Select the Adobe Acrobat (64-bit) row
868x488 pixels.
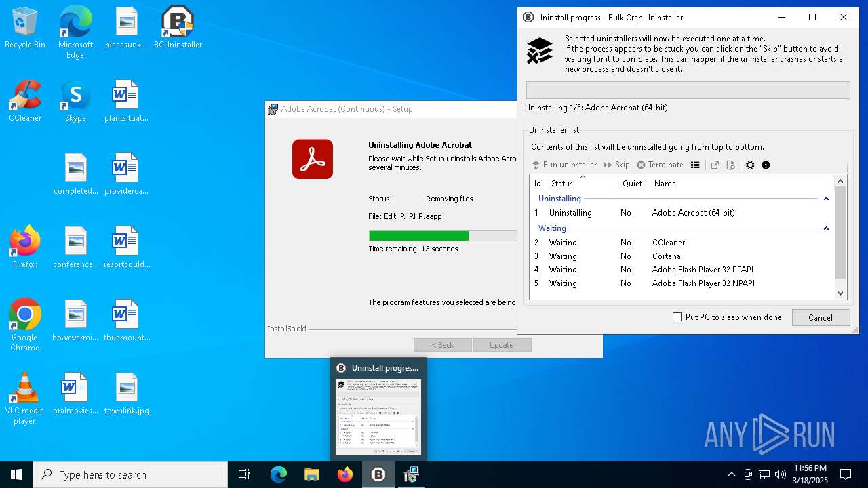click(x=682, y=213)
